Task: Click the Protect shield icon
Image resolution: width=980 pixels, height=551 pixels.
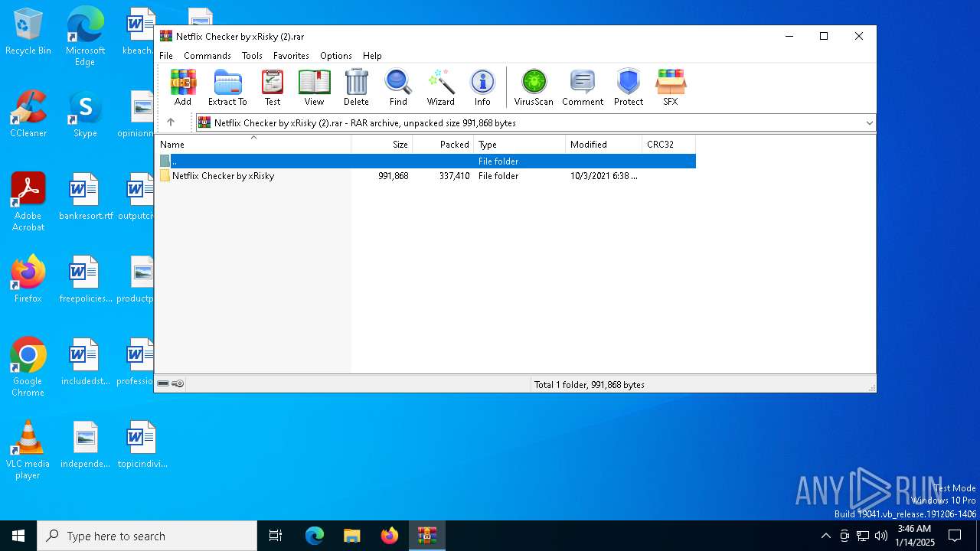Action: [629, 87]
